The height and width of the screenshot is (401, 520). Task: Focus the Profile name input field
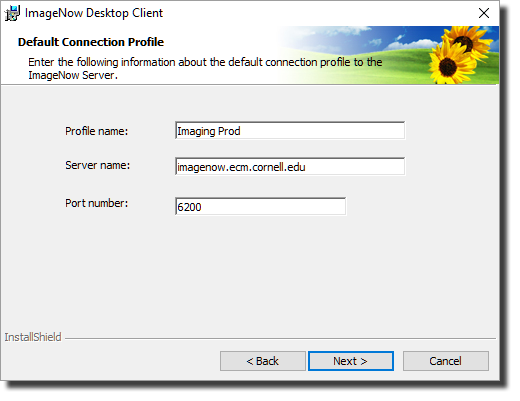point(290,131)
